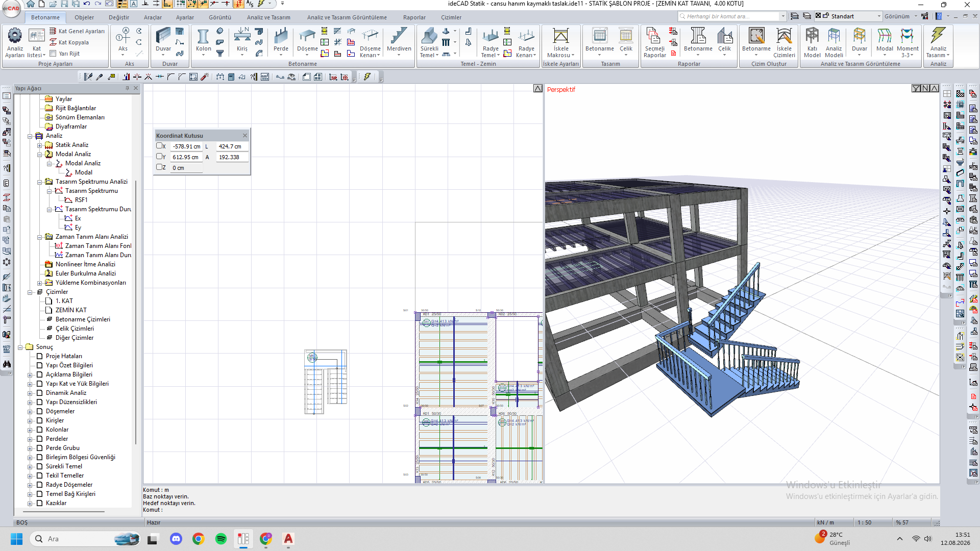The image size is (980, 551).
Task: Open the İskele Makrosu tool
Action: pos(561,43)
